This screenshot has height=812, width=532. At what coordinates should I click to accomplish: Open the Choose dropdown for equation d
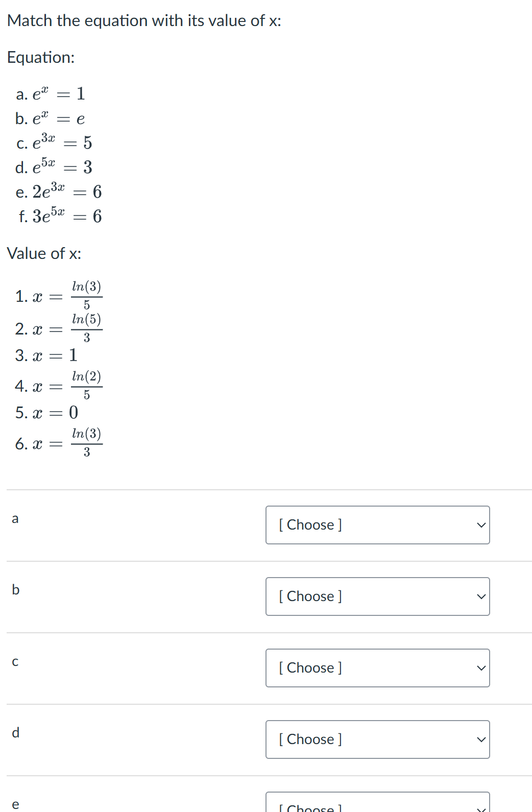click(377, 739)
